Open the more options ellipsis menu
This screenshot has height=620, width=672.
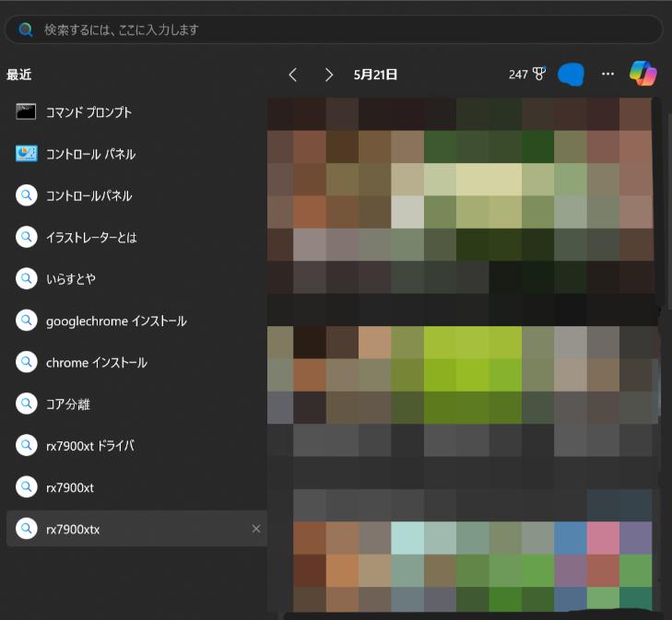pos(607,74)
